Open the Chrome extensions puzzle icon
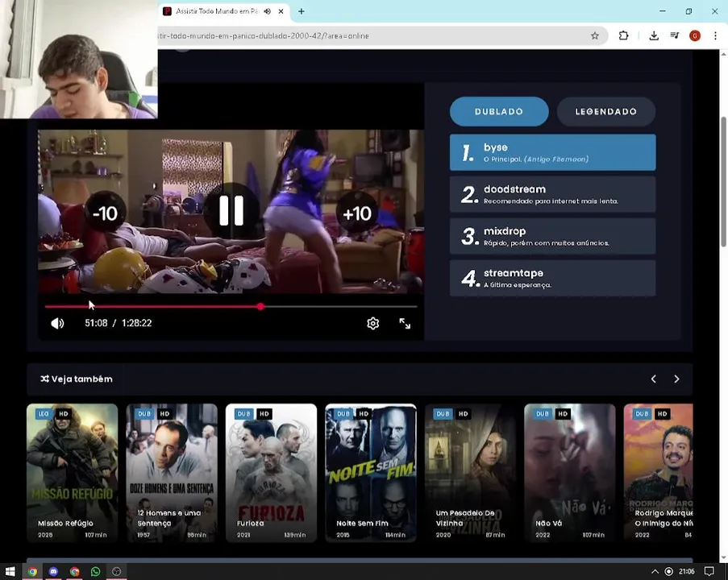The image size is (728, 580). (623, 35)
